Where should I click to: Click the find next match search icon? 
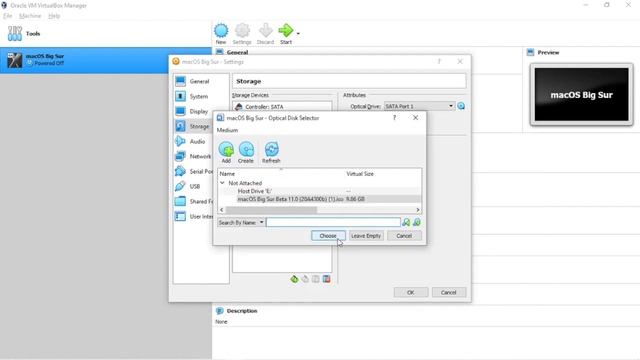coord(417,222)
